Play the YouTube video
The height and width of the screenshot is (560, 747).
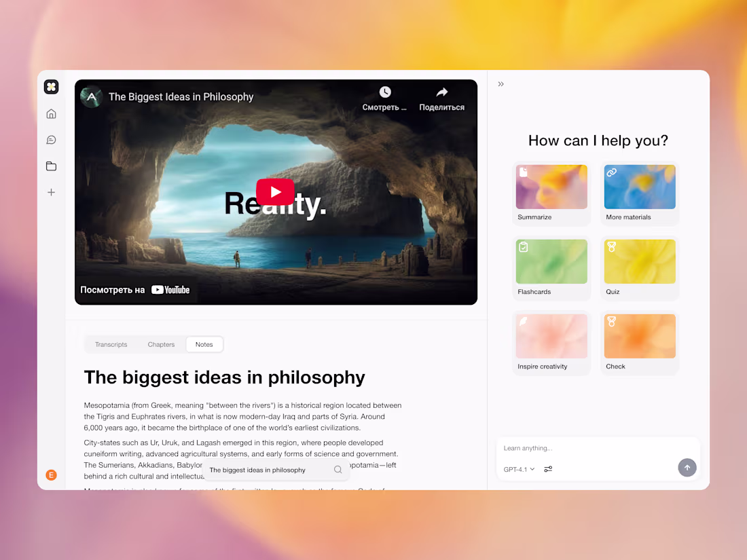(x=275, y=192)
